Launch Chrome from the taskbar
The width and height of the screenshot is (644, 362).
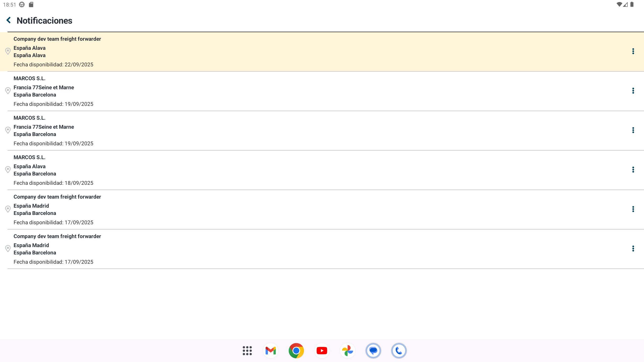click(x=296, y=351)
